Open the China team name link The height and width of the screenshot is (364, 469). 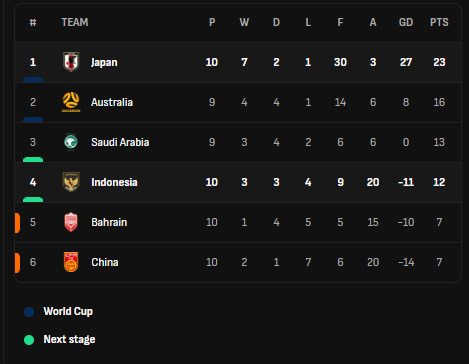tap(105, 262)
